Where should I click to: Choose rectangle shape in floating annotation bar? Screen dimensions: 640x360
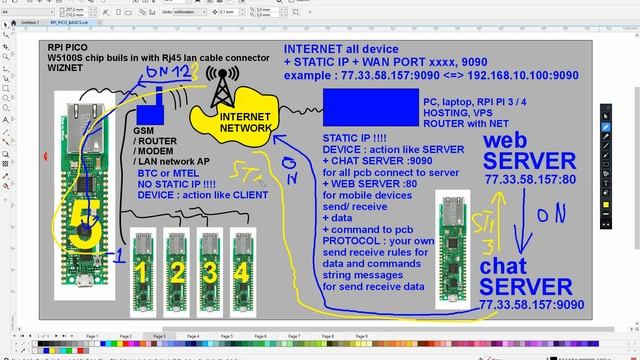(606, 164)
